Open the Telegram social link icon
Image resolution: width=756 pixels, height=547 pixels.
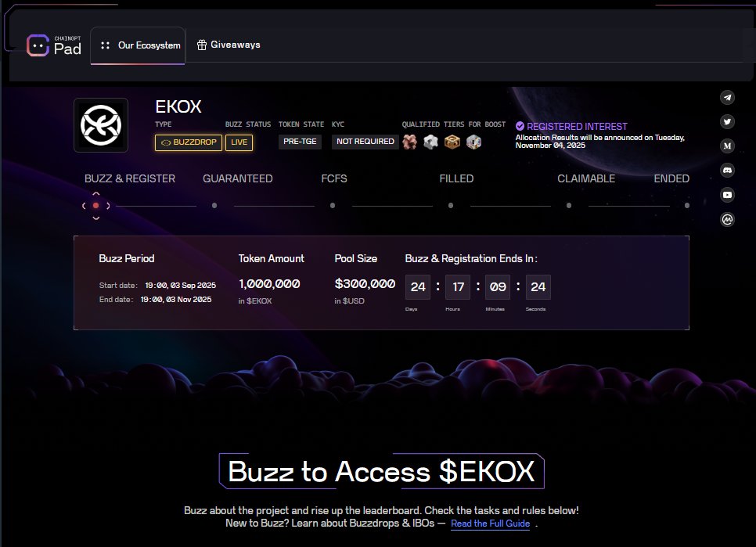727,97
